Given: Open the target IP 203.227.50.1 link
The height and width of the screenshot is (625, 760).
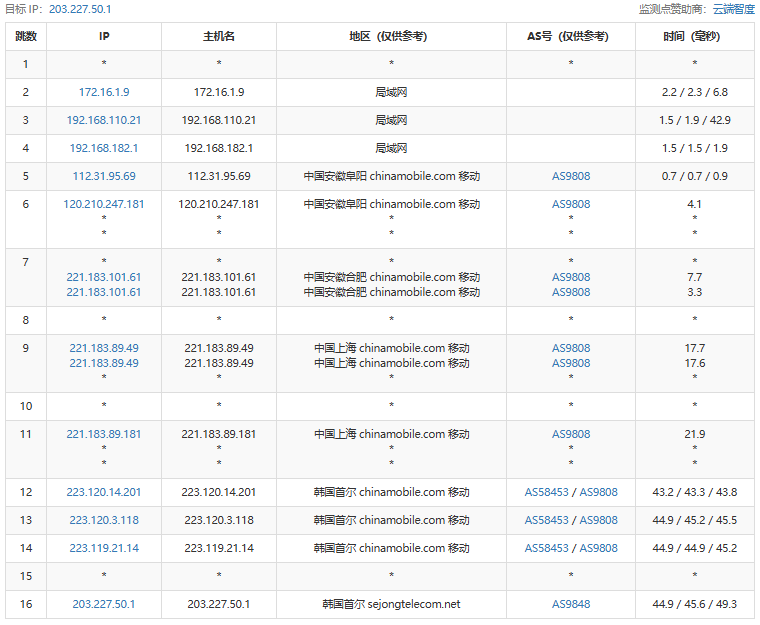Looking at the screenshot, I should (x=80, y=9).
